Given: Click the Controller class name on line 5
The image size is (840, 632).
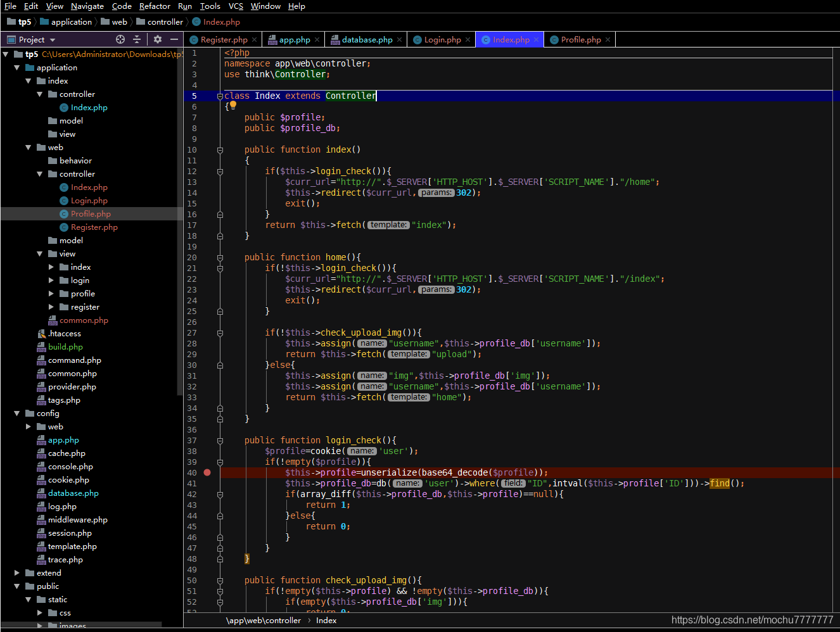Looking at the screenshot, I should (x=351, y=96).
